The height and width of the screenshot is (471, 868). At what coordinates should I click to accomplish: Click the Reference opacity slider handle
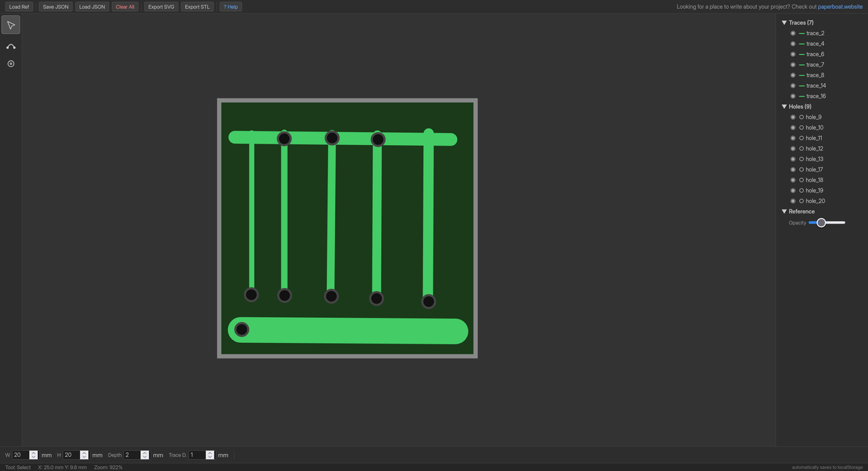pos(821,222)
